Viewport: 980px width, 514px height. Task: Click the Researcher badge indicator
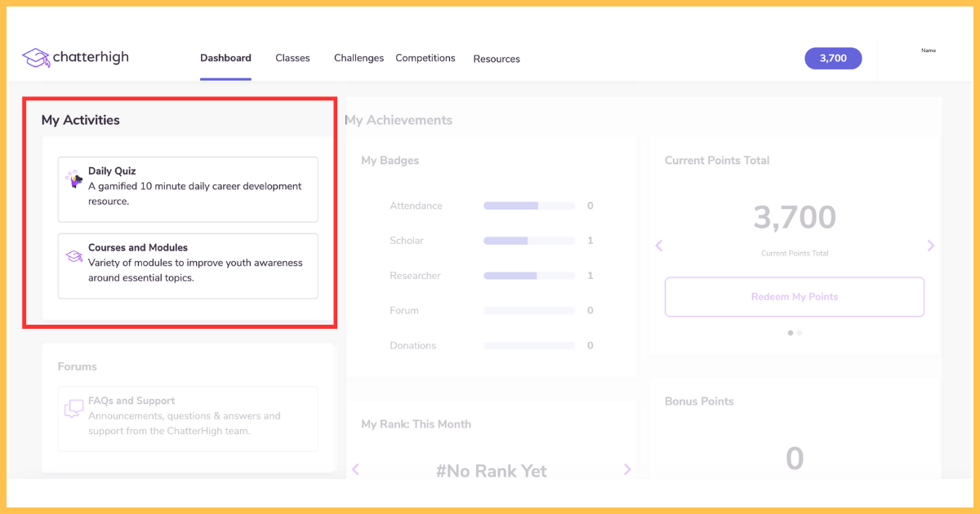tap(528, 276)
